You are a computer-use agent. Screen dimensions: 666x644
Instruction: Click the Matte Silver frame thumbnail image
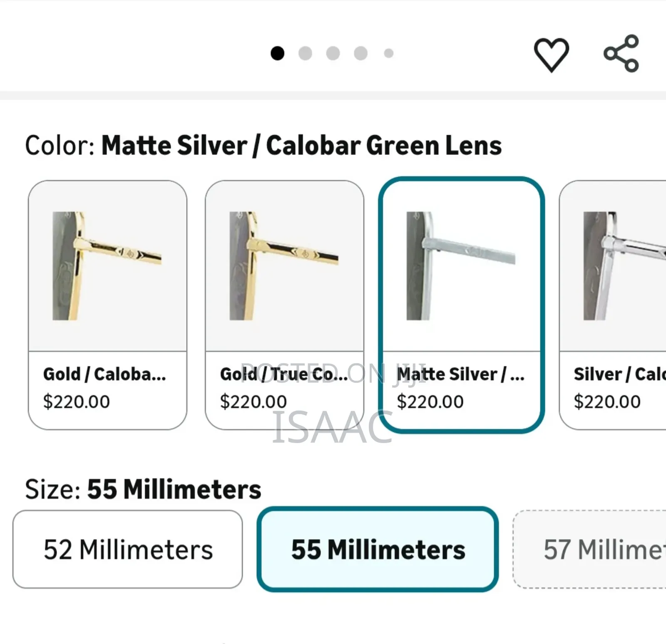(x=461, y=266)
